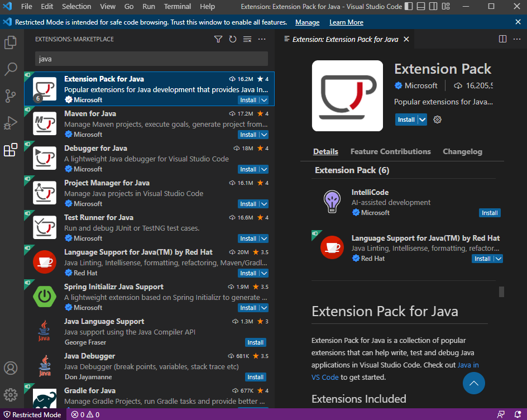527x420 pixels.
Task: Open the Manage gear in activity bar
Action: click(11, 394)
